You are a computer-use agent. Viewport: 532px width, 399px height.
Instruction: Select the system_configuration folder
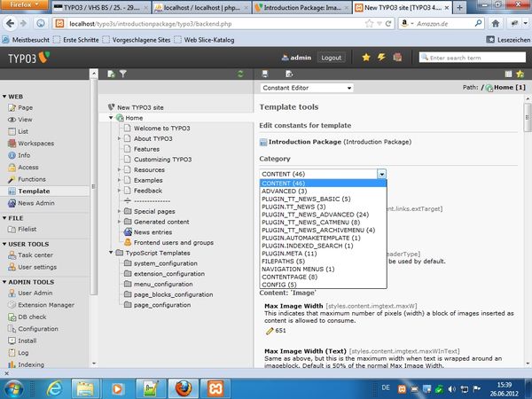coord(165,263)
